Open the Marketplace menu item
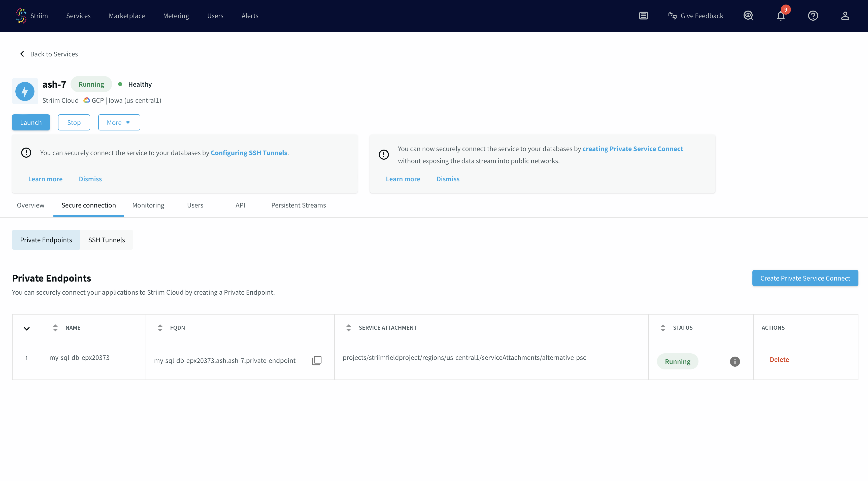This screenshot has width=868, height=481. tap(127, 16)
